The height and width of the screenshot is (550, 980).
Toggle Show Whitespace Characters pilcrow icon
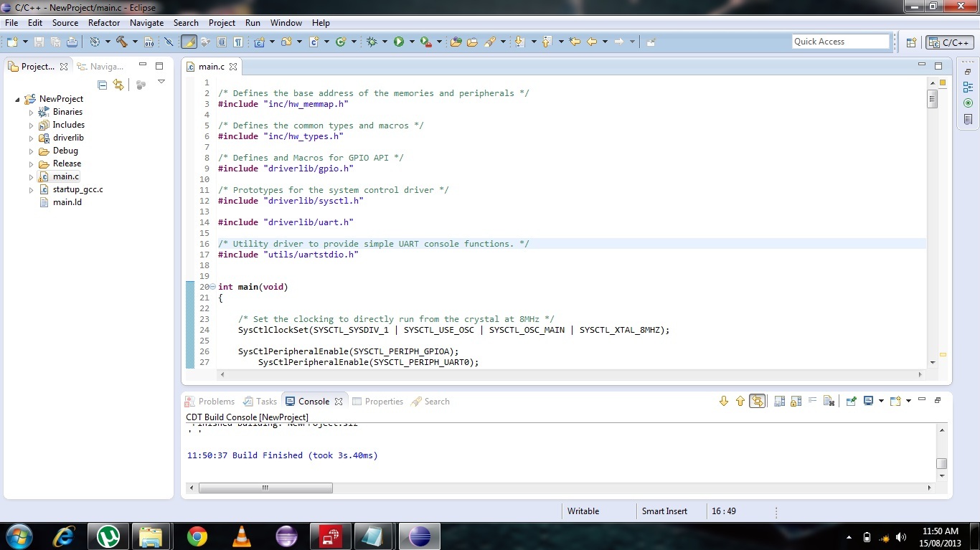coord(237,42)
